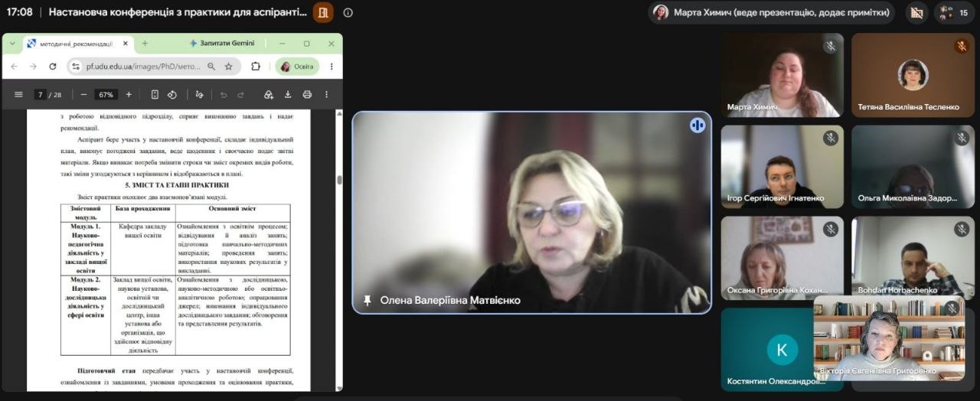Print the PDF document

pos(307,95)
